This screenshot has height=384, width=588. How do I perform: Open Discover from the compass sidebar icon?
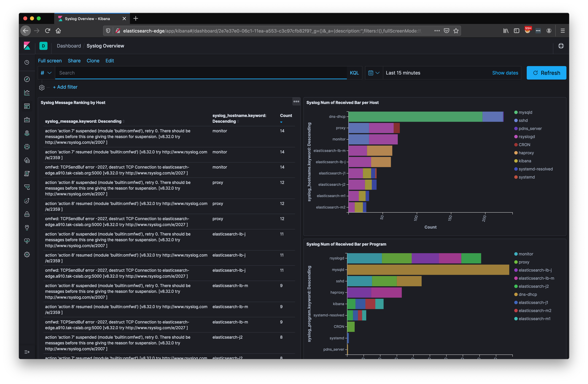point(27,79)
